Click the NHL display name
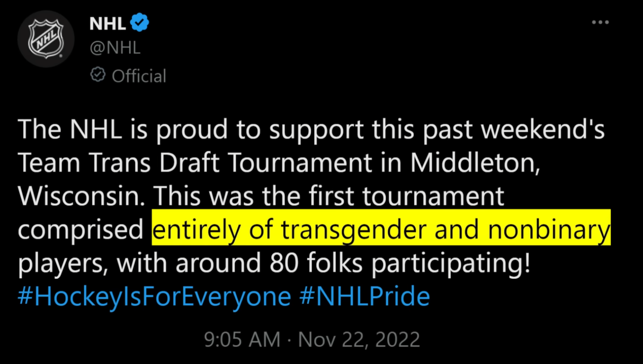The image size is (643, 364). 107,23
